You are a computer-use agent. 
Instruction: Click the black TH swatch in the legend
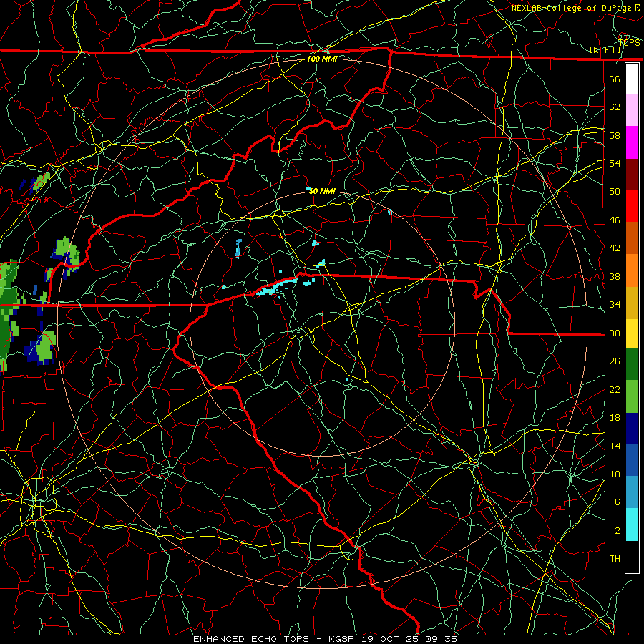click(x=632, y=557)
